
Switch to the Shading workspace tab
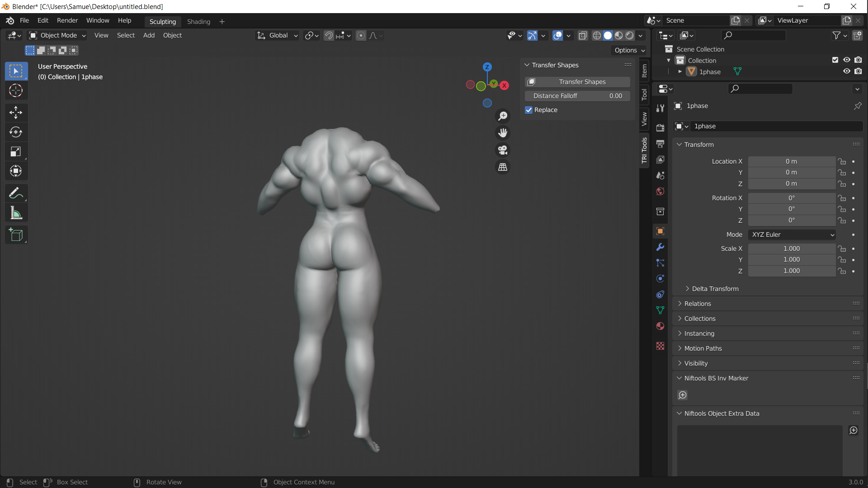(x=198, y=21)
